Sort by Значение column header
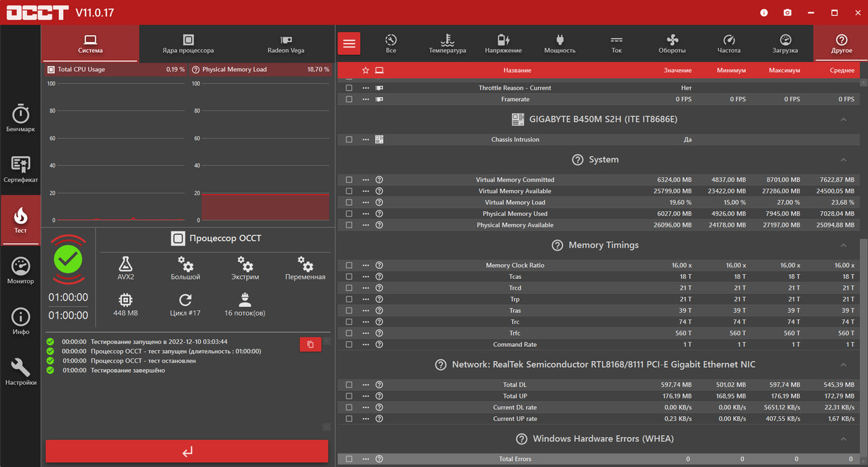This screenshot has height=467, width=868. (x=677, y=71)
